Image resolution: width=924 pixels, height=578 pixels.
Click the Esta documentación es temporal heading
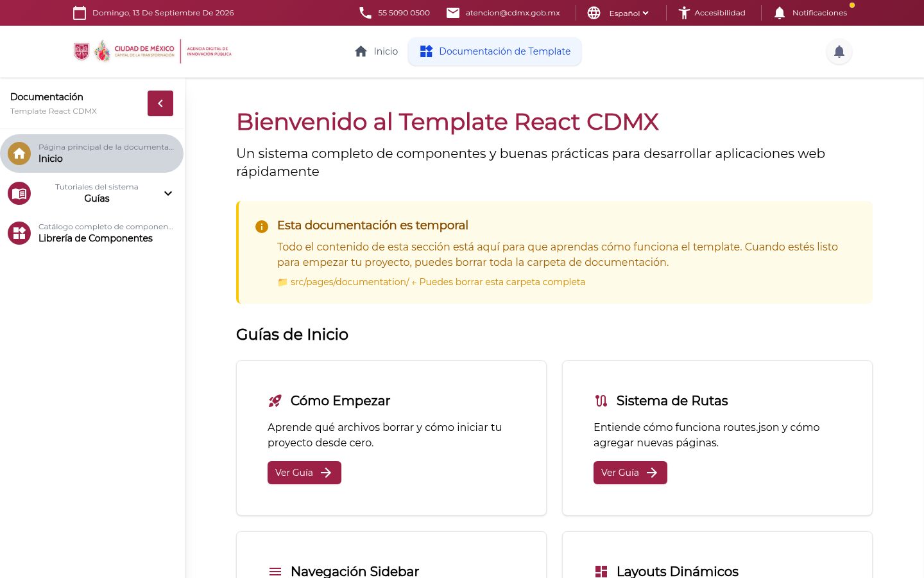pyautogui.click(x=373, y=225)
